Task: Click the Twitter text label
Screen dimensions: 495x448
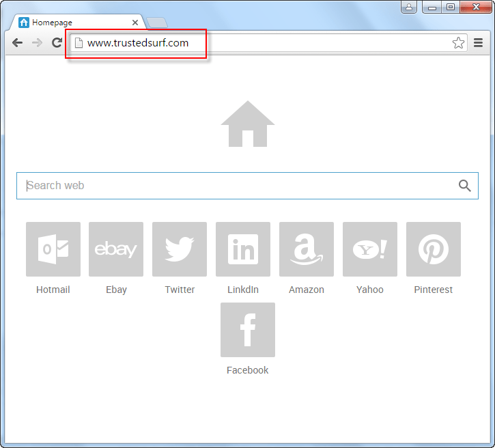Action: pyautogui.click(x=180, y=290)
